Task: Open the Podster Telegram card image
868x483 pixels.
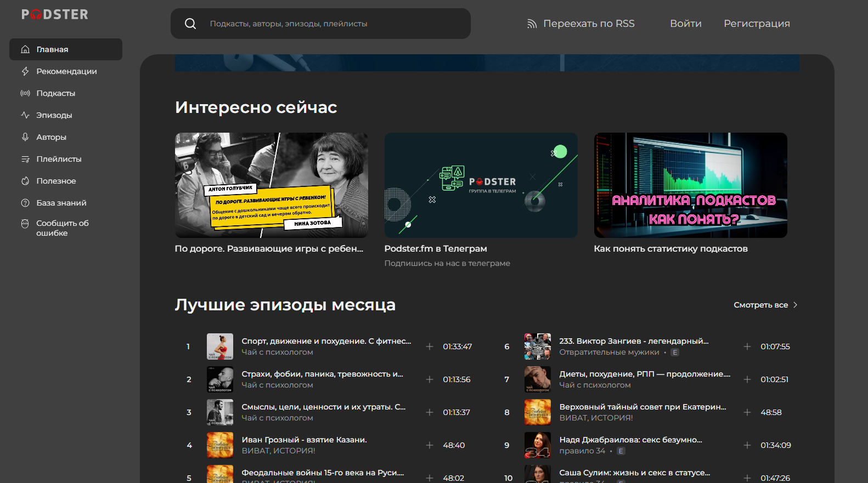Action: click(481, 185)
